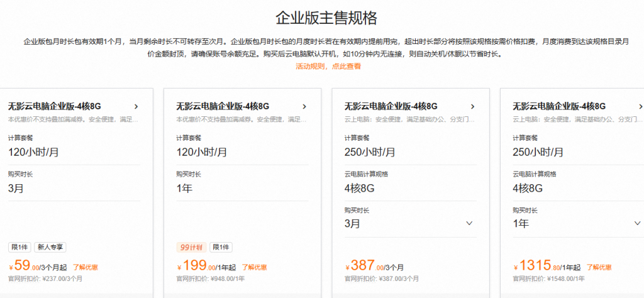The image size is (644, 298).
Task: Click the 限1件 tag on the ¥199.00 card
Action: [x=221, y=247]
